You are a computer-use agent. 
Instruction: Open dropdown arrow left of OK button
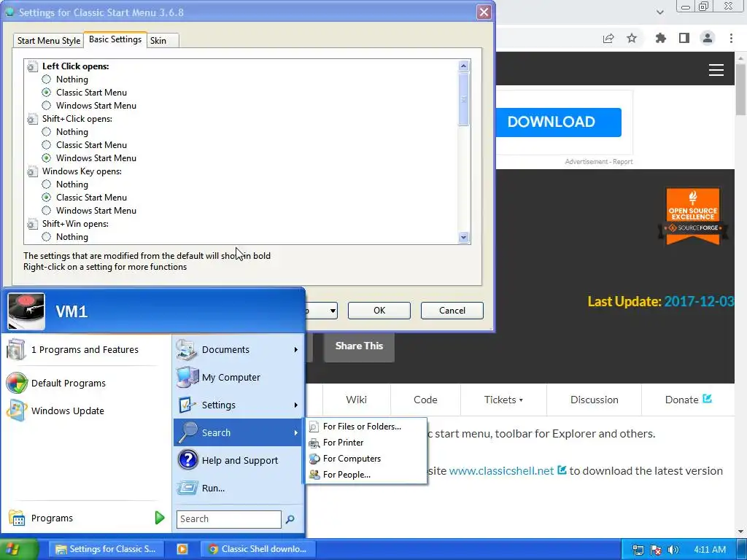(333, 311)
